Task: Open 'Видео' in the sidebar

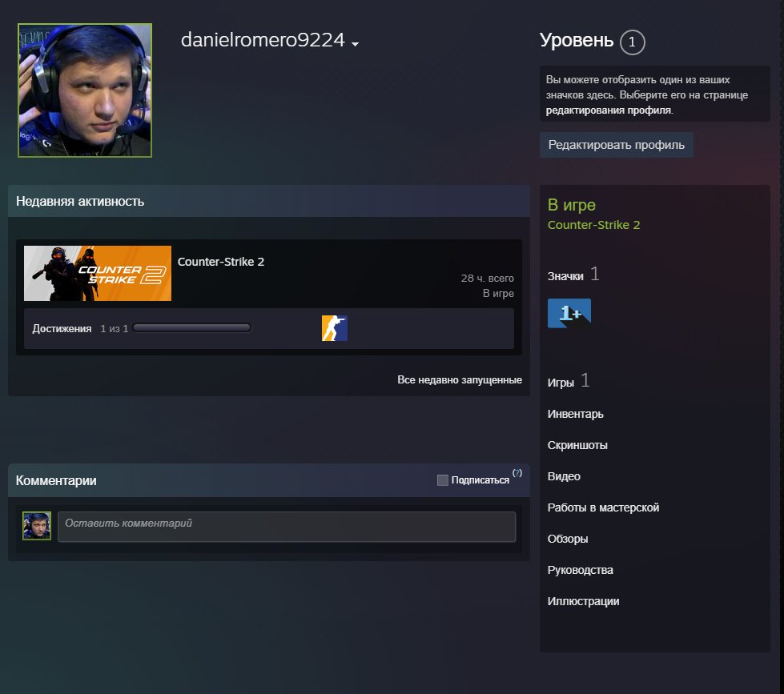Action: (564, 476)
